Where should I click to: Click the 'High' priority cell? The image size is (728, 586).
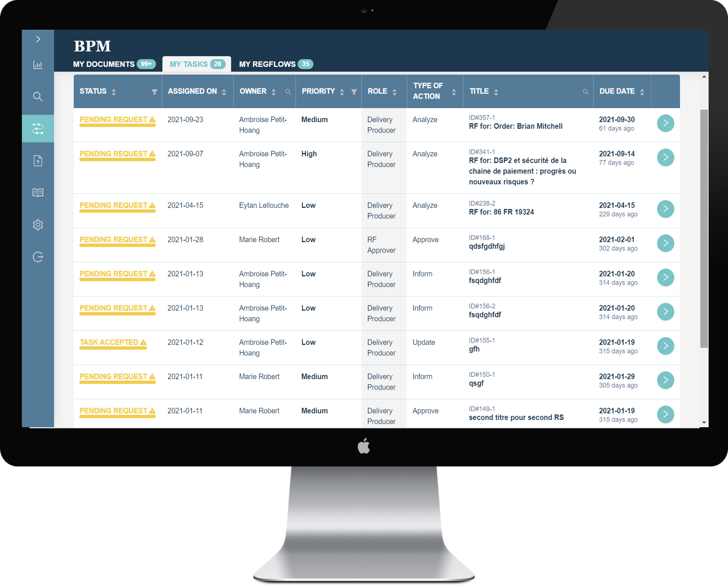pos(309,154)
